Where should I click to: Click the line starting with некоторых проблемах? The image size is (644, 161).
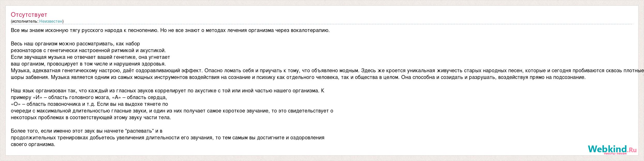coord(91,117)
